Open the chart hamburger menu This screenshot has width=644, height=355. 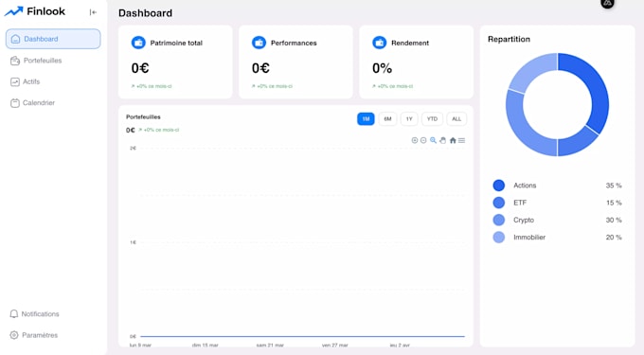pyautogui.click(x=461, y=140)
